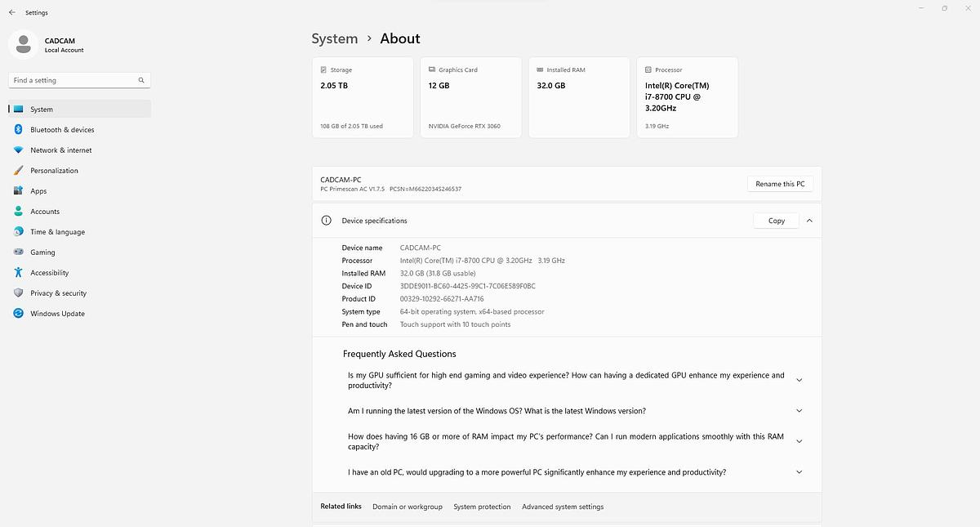Click the Accounts person icon
The width and height of the screenshot is (980, 527).
(x=18, y=212)
